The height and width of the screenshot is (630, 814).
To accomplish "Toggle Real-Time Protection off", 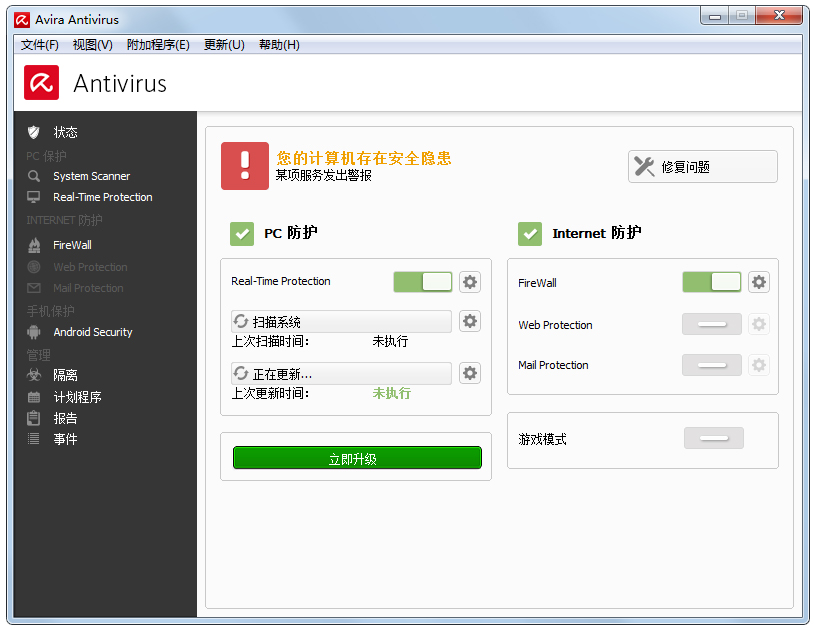I will [422, 281].
